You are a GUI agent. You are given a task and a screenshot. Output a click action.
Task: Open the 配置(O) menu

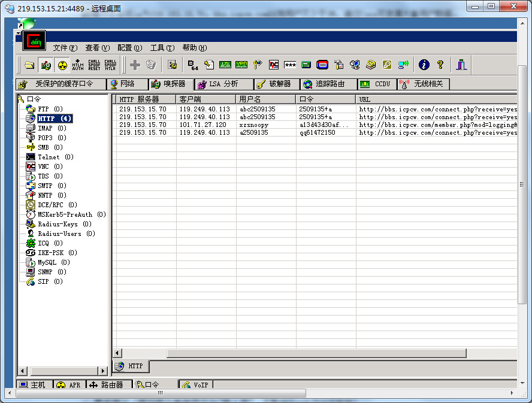130,48
